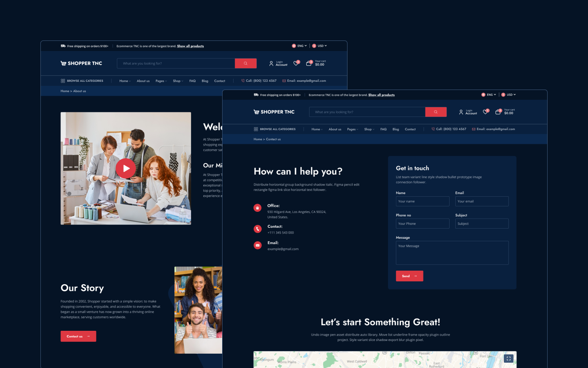
Task: Click the Login Account user icon
Action: point(461,112)
